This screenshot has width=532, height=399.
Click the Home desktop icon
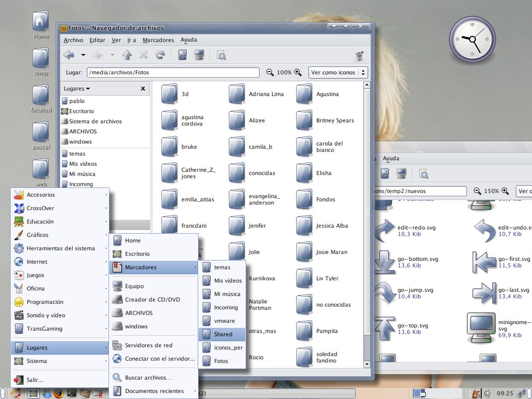41,25
